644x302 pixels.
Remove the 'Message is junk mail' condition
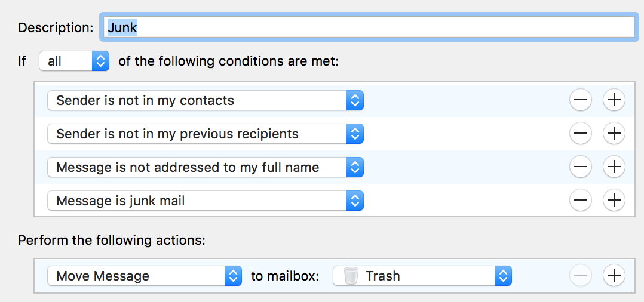tap(581, 201)
